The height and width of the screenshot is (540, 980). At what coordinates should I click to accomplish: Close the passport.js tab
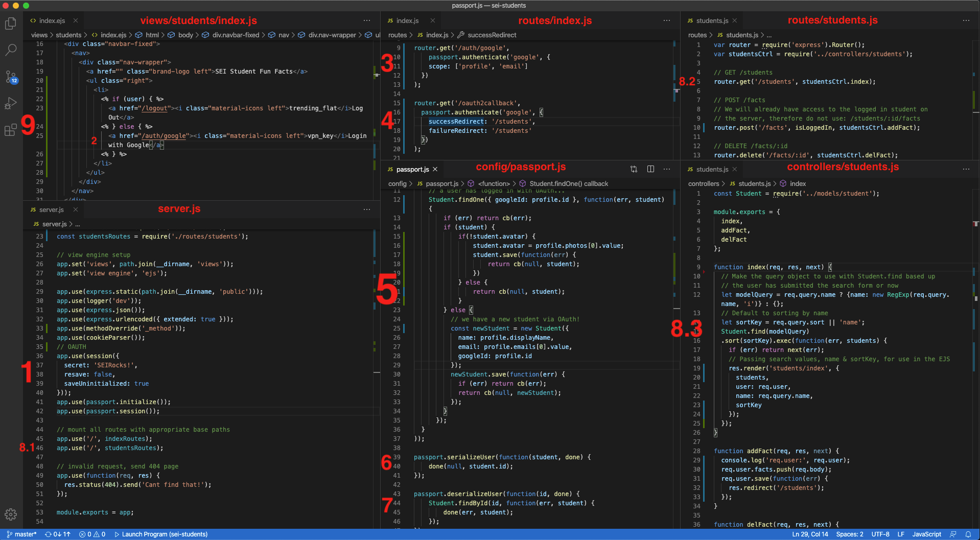coord(435,169)
